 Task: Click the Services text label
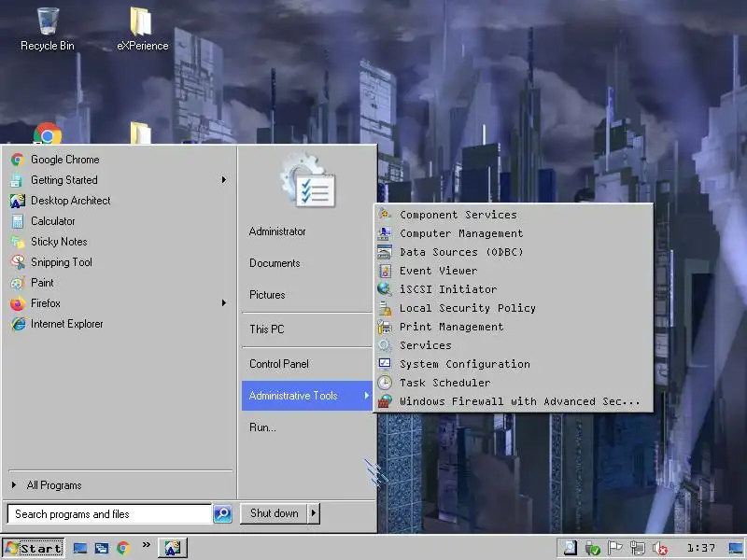[426, 345]
